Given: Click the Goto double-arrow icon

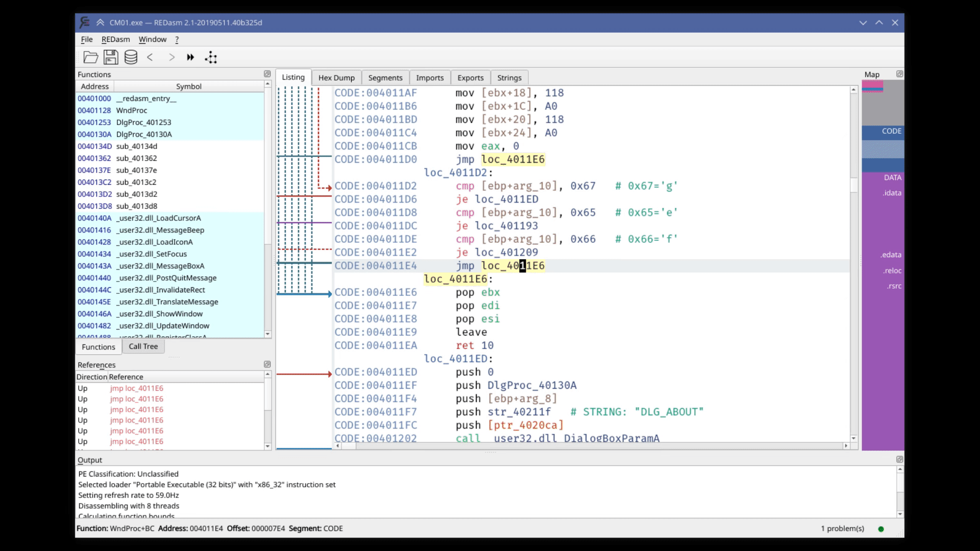Looking at the screenshot, I should [190, 58].
